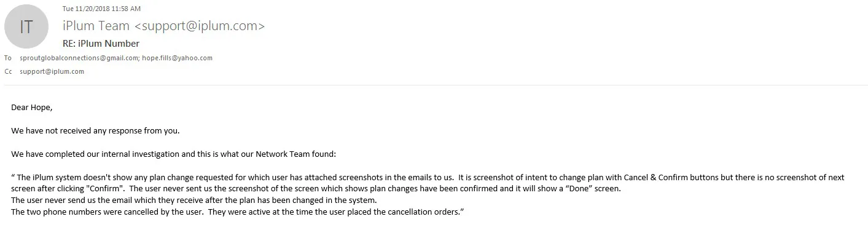Click the Tue 11/20/2018 timestamp
868x238 pixels.
click(x=101, y=9)
